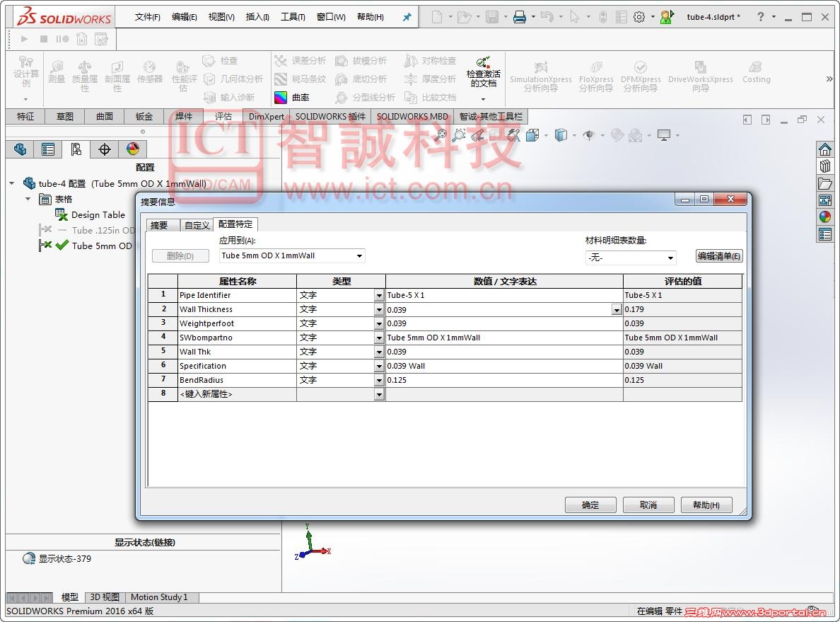Open File Explorer folder icon in task pane
Screen dimensions: 840x622
point(825,183)
